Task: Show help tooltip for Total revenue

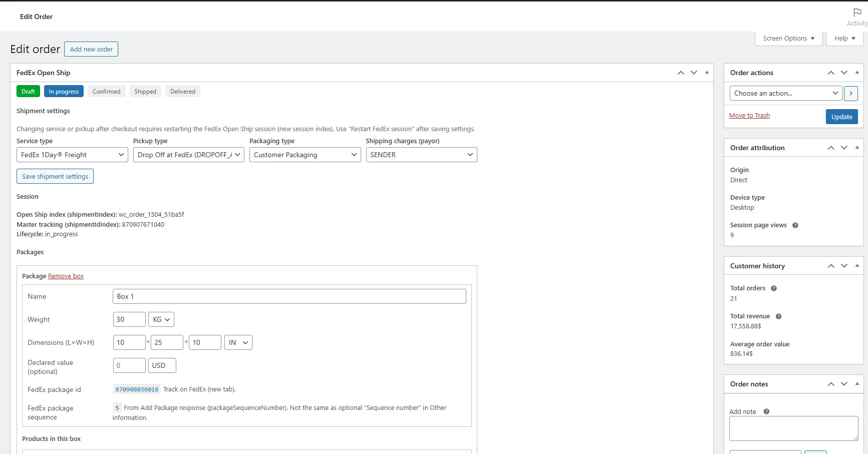Action: click(778, 316)
